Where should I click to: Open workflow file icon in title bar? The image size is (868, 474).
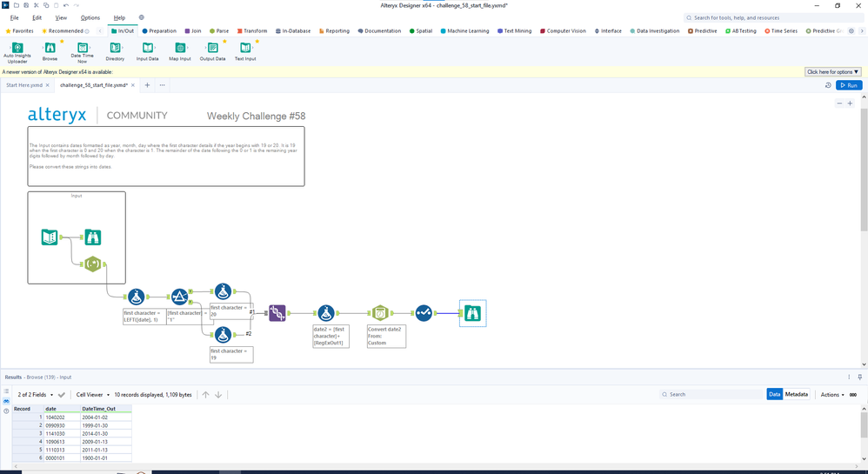click(x=17, y=5)
